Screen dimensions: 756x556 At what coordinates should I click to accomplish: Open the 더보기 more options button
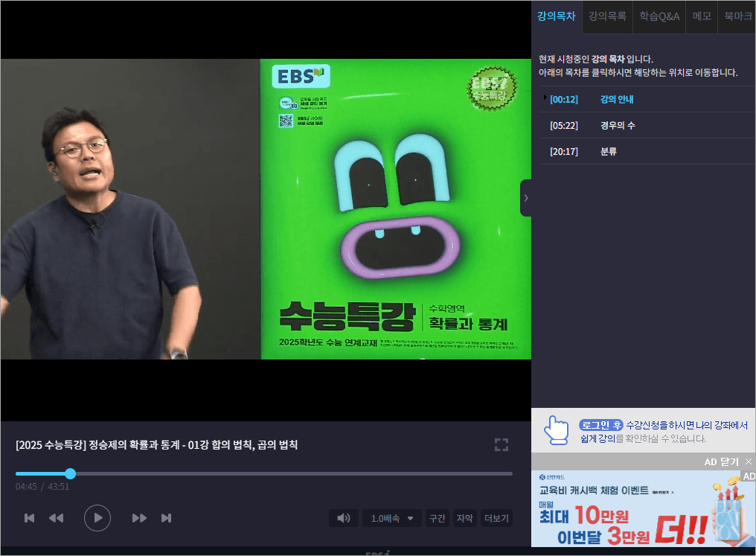[x=496, y=518]
